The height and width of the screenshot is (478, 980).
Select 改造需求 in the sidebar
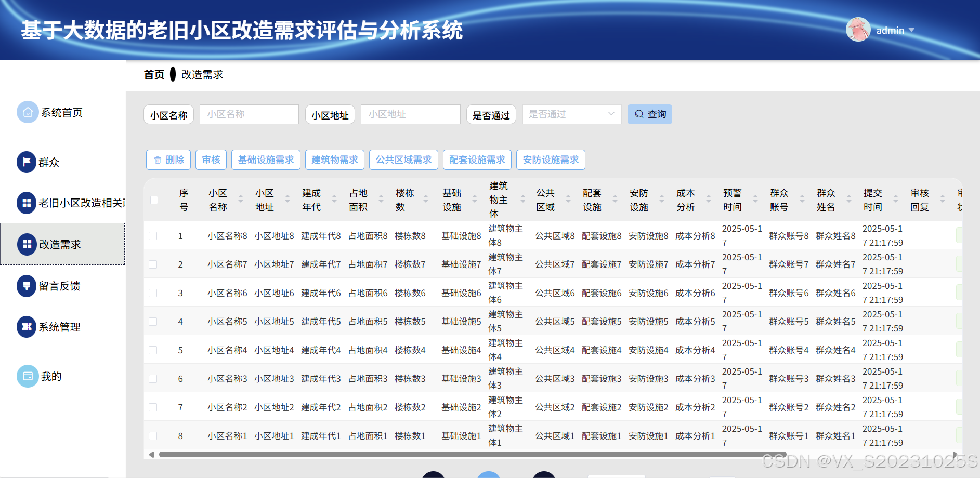tap(62, 244)
